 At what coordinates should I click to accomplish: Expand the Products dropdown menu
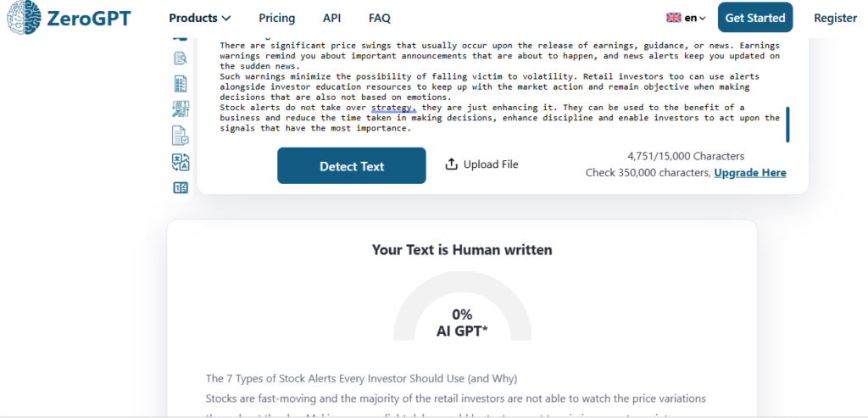200,18
